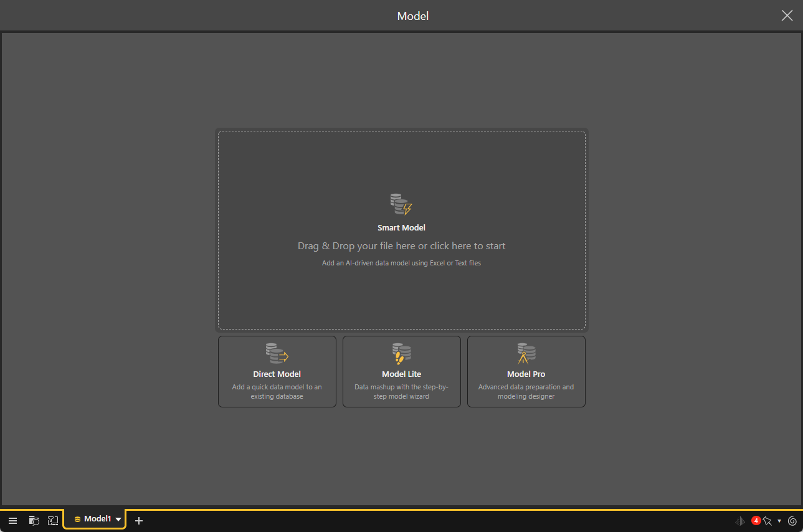Viewport: 803px width, 532px height.
Task: Click the pyramid logo icon in status bar
Action: [740, 521]
